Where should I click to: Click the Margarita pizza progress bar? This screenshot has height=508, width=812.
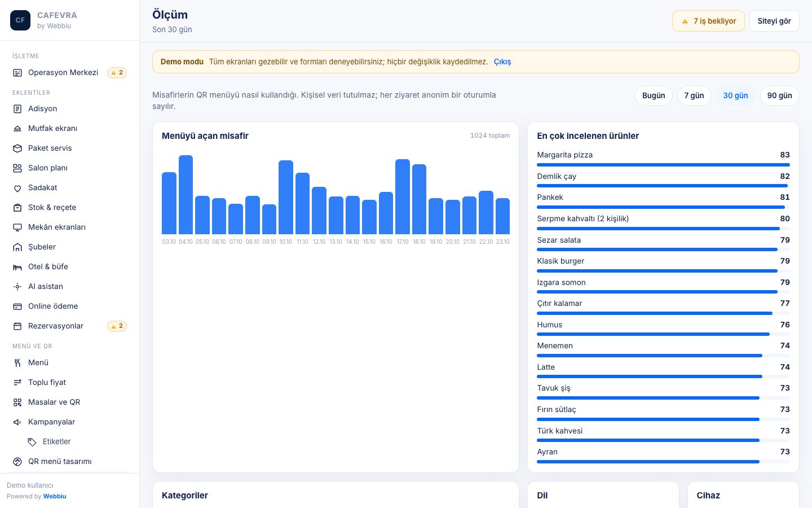[663, 165]
